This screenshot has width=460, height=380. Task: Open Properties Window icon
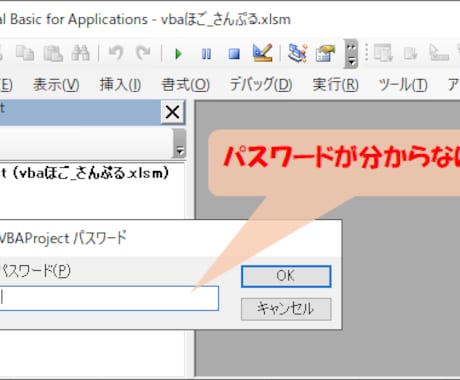pyautogui.click(x=325, y=53)
